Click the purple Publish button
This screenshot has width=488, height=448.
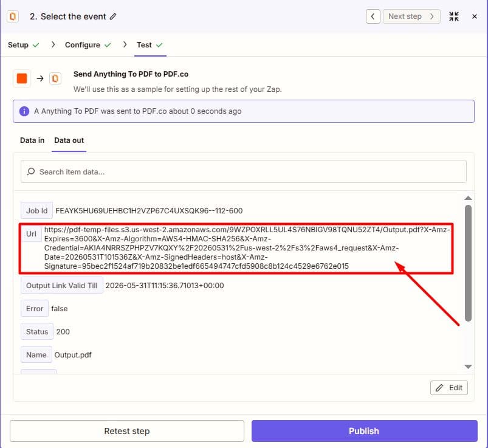(x=364, y=431)
